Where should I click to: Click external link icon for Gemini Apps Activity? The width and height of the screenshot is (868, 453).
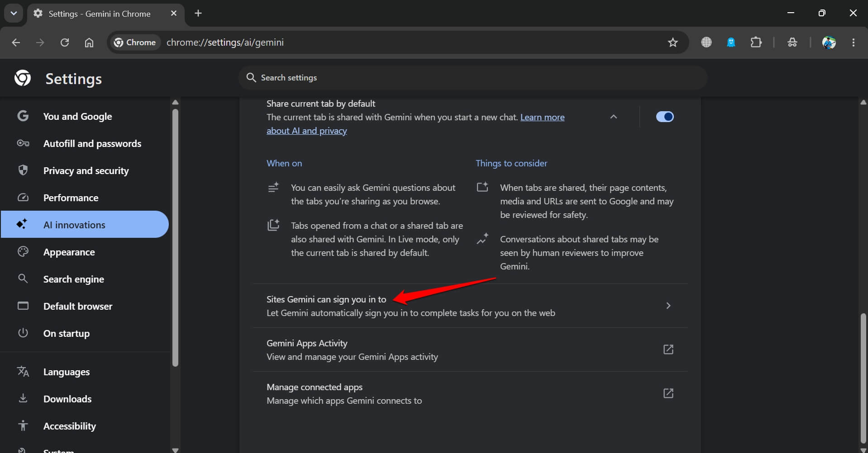pyautogui.click(x=668, y=349)
